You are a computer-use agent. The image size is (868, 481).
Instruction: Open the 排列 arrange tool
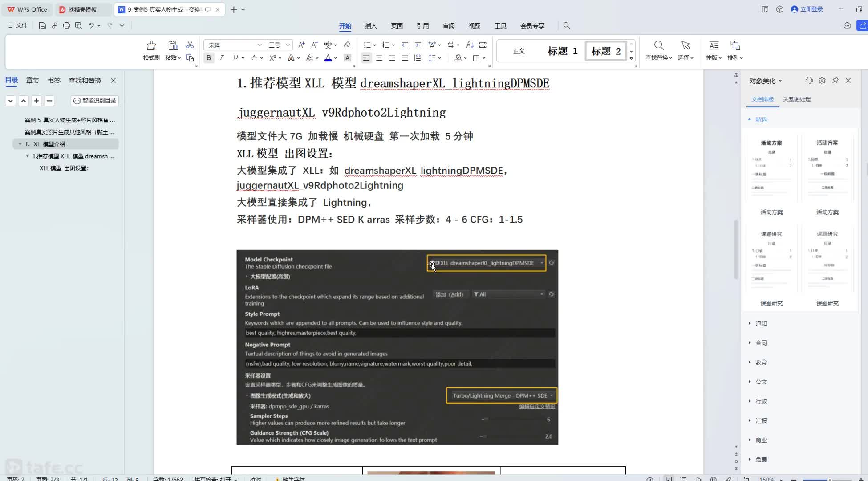pyautogui.click(x=735, y=50)
